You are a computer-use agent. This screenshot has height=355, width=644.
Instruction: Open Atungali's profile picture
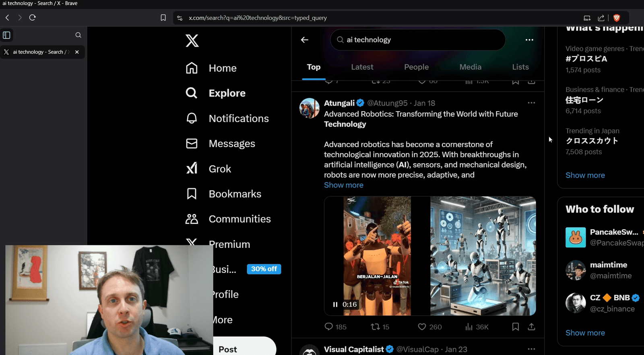tap(309, 108)
